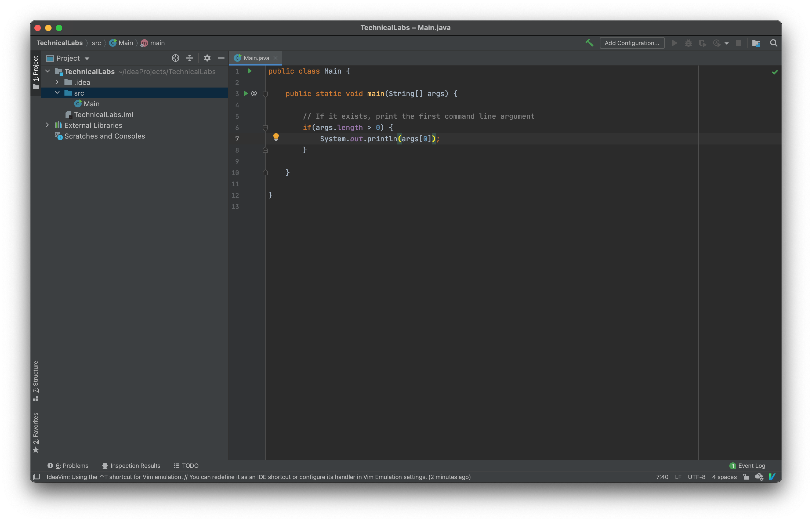Click the fold end marker on line 10

[x=265, y=173]
